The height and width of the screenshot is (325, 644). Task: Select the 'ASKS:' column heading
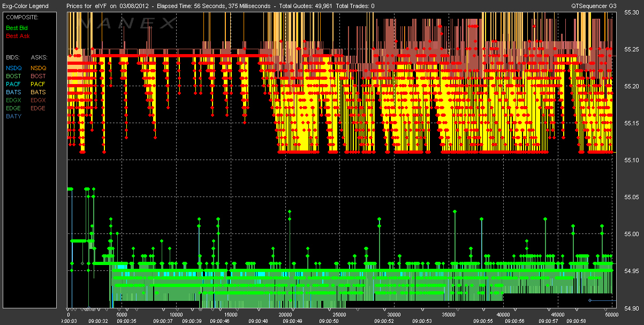[x=39, y=57]
